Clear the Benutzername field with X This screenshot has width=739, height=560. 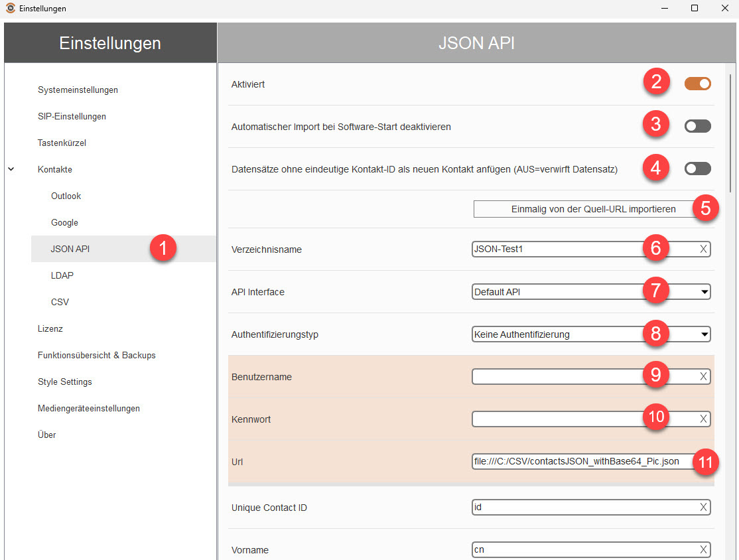click(x=703, y=376)
